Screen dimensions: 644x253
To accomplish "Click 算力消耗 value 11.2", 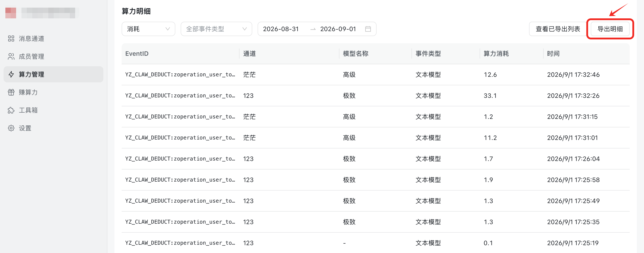I will click(490, 138).
